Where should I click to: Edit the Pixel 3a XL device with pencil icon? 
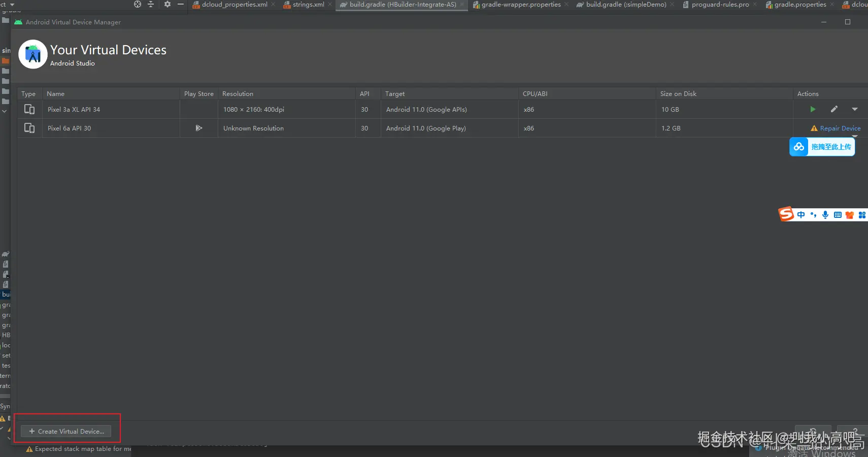pyautogui.click(x=834, y=109)
